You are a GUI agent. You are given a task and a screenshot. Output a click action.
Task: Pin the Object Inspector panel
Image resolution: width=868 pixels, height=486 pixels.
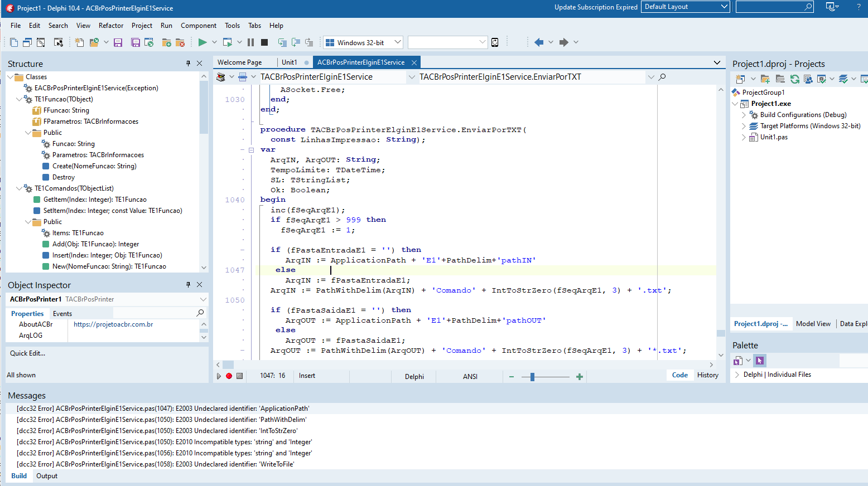[189, 285]
